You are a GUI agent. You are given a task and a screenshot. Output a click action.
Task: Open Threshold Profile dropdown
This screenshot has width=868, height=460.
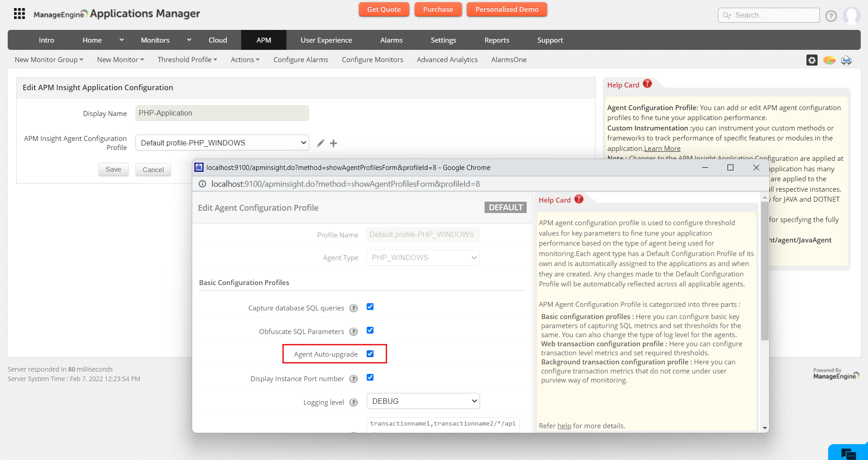(188, 60)
